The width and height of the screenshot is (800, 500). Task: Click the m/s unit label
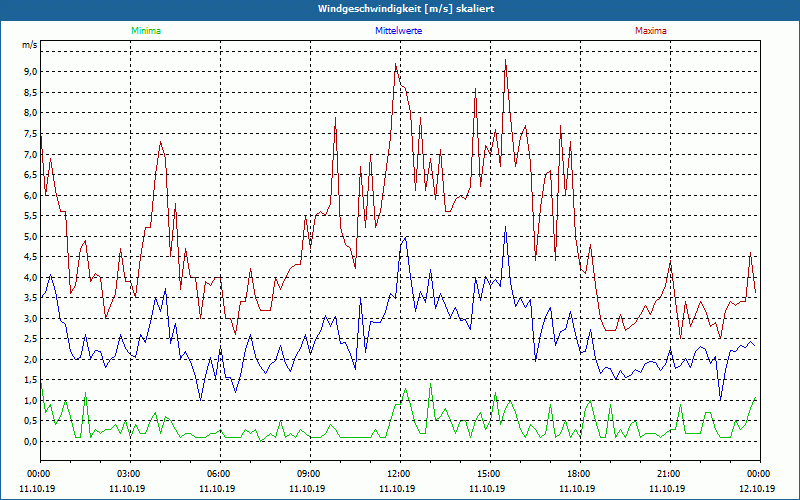click(x=30, y=45)
